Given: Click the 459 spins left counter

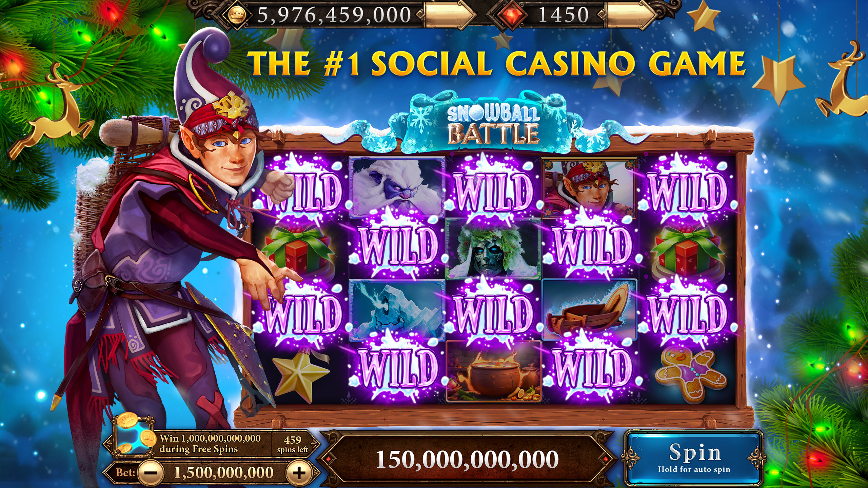Looking at the screenshot, I should coord(292,444).
